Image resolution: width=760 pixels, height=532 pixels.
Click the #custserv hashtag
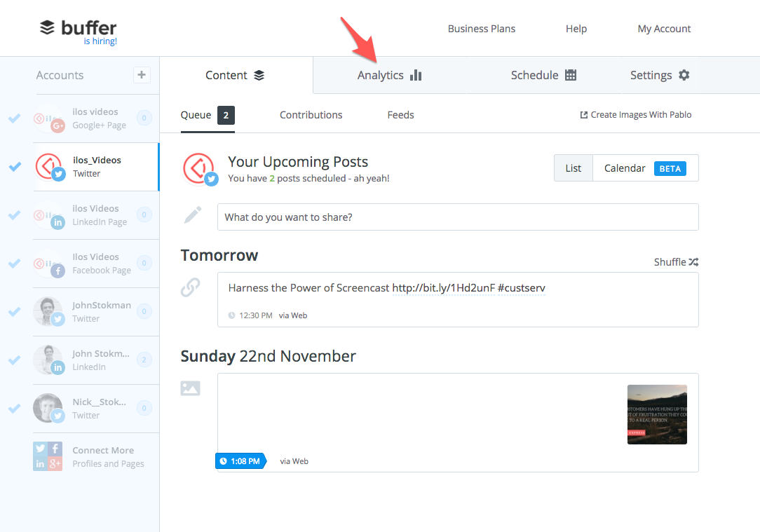pyautogui.click(x=522, y=288)
